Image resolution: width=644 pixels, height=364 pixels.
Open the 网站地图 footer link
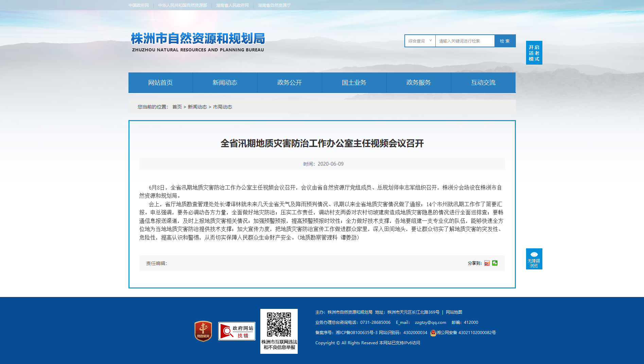point(454,312)
